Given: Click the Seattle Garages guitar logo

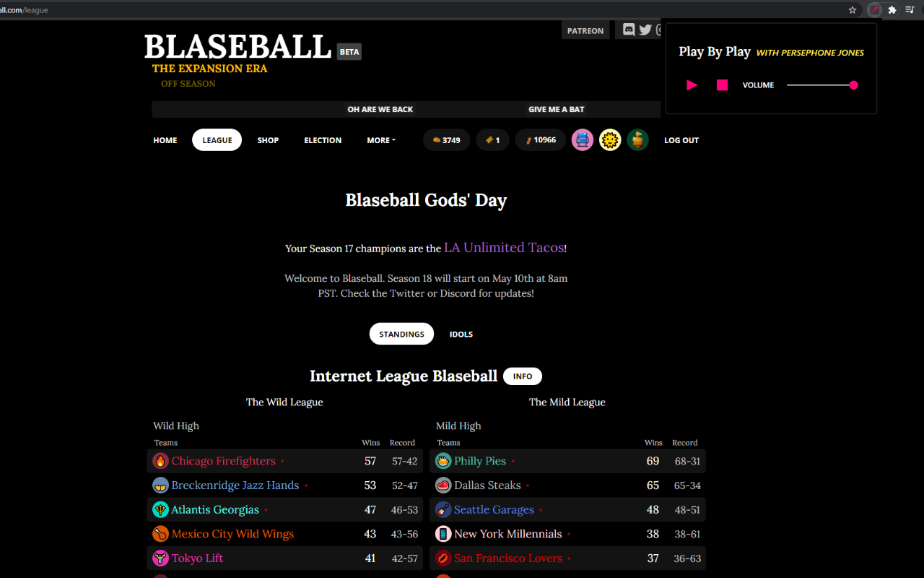Looking at the screenshot, I should click(x=443, y=509).
